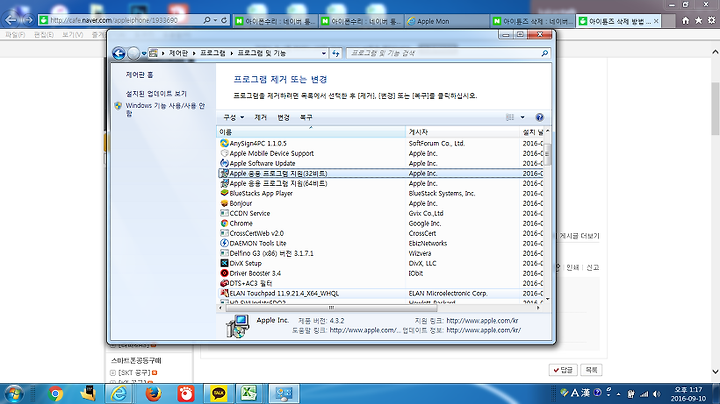Click the programs list vertical scrollbar thumb
This screenshot has height=404, width=720.
(547, 155)
